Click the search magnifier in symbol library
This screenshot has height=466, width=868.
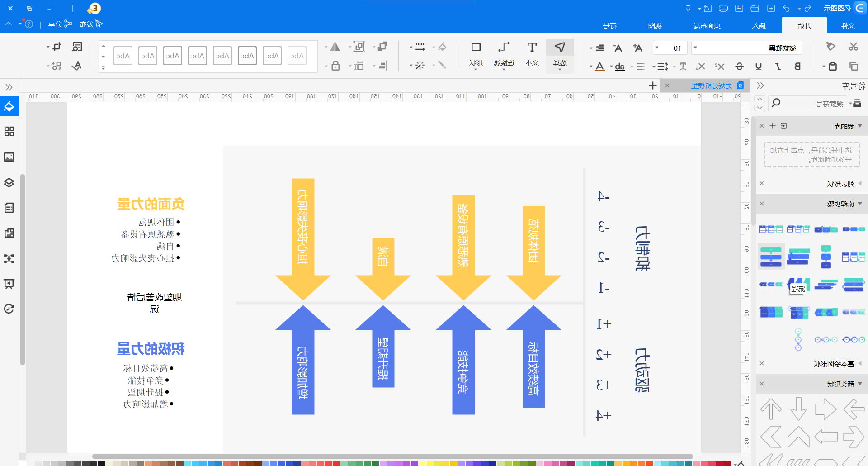pyautogui.click(x=776, y=103)
